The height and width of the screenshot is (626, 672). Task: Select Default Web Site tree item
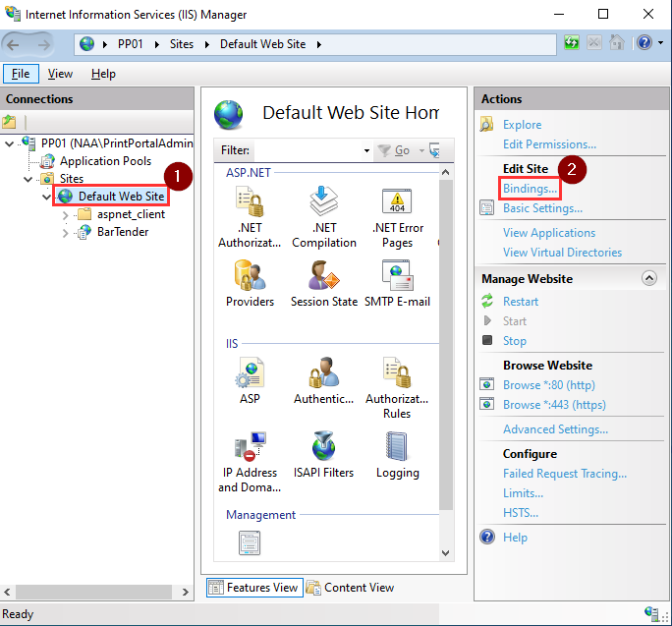click(121, 197)
